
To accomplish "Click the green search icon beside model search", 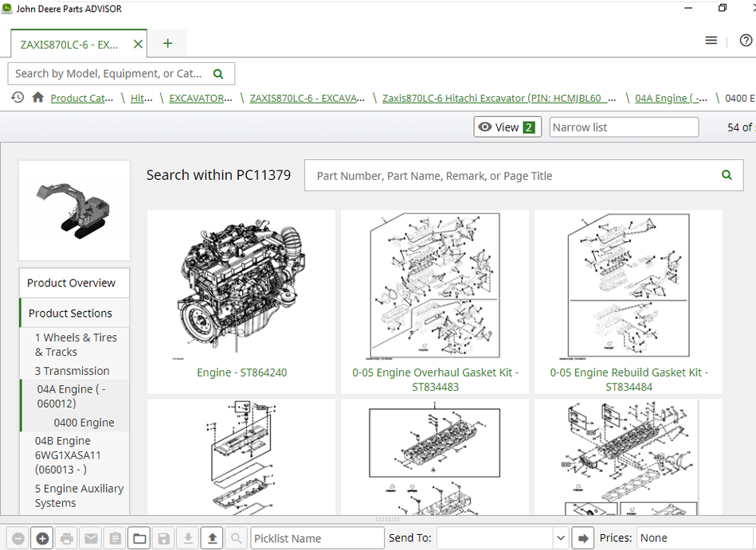I will click(218, 73).
